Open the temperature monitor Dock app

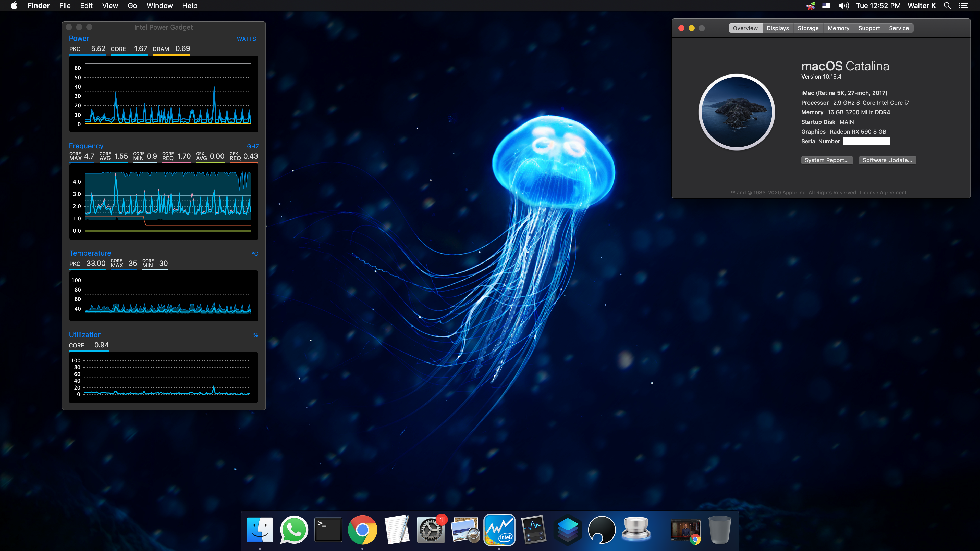[x=533, y=530]
